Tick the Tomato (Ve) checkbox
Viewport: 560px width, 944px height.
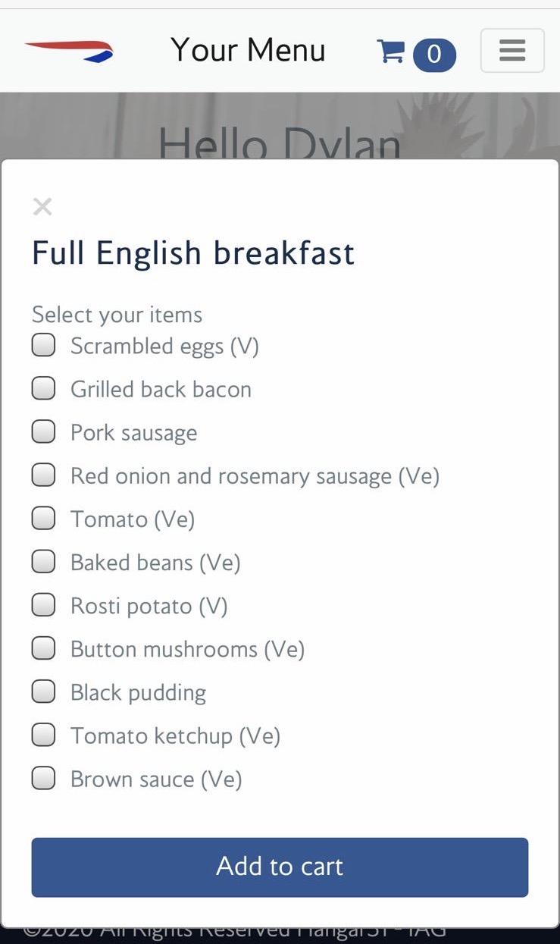(x=44, y=519)
